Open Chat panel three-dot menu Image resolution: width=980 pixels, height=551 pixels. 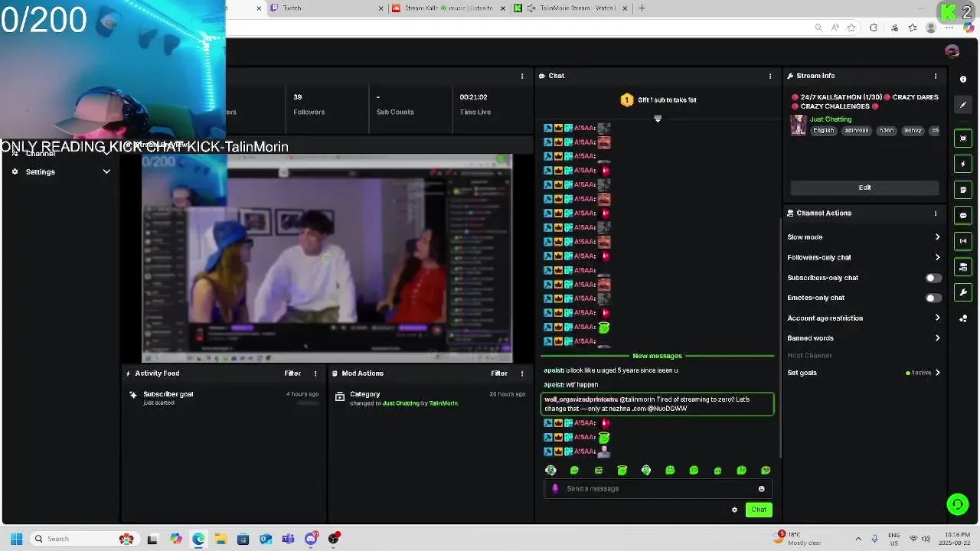coord(770,76)
